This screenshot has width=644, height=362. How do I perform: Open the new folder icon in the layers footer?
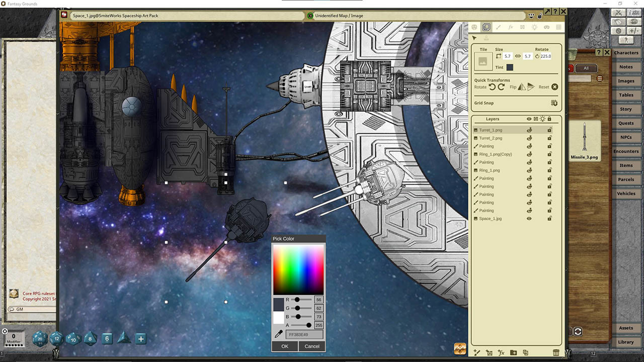(x=513, y=352)
